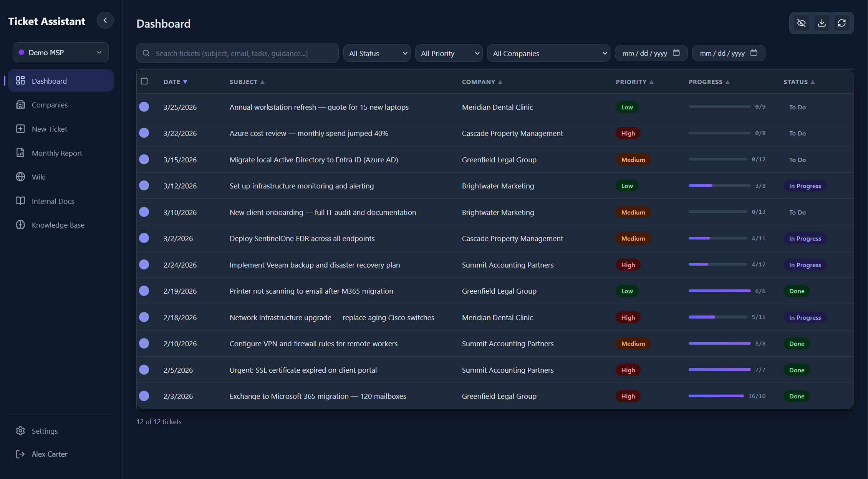Click the search tickets input field
The height and width of the screenshot is (479, 868).
tap(238, 53)
